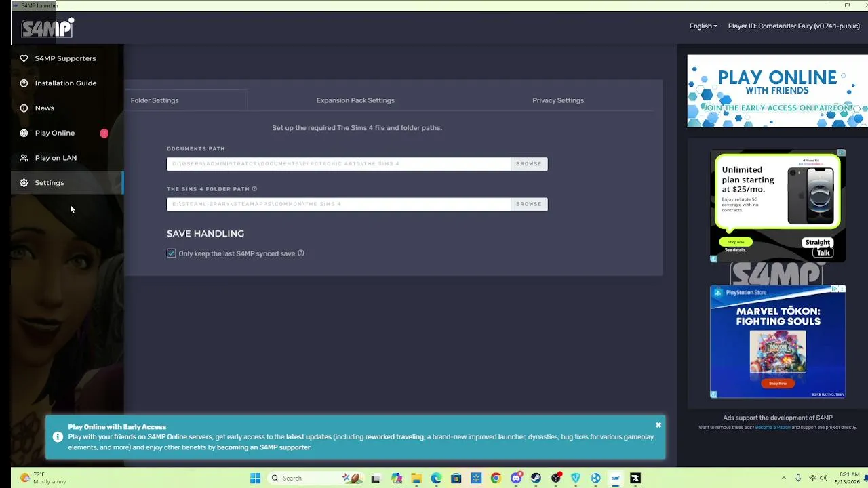The width and height of the screenshot is (868, 488).
Task: Click the gear icon beside Settings
Action: point(24,183)
